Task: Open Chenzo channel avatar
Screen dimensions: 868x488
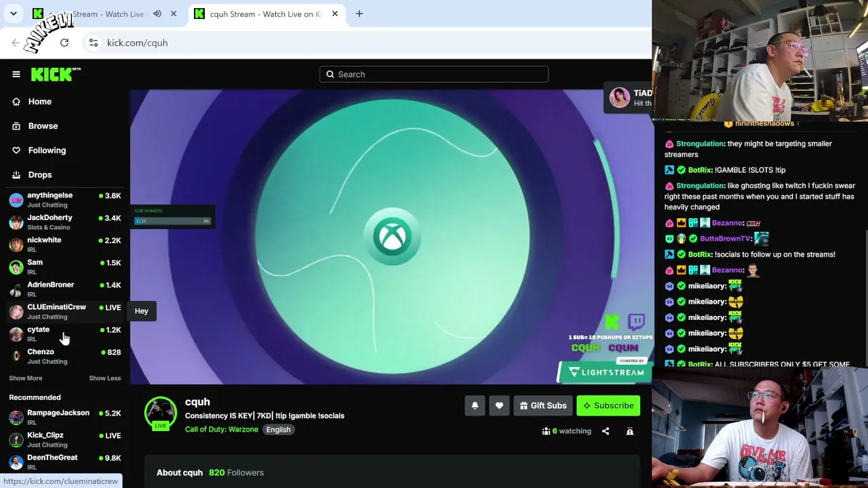Action: [16, 357]
